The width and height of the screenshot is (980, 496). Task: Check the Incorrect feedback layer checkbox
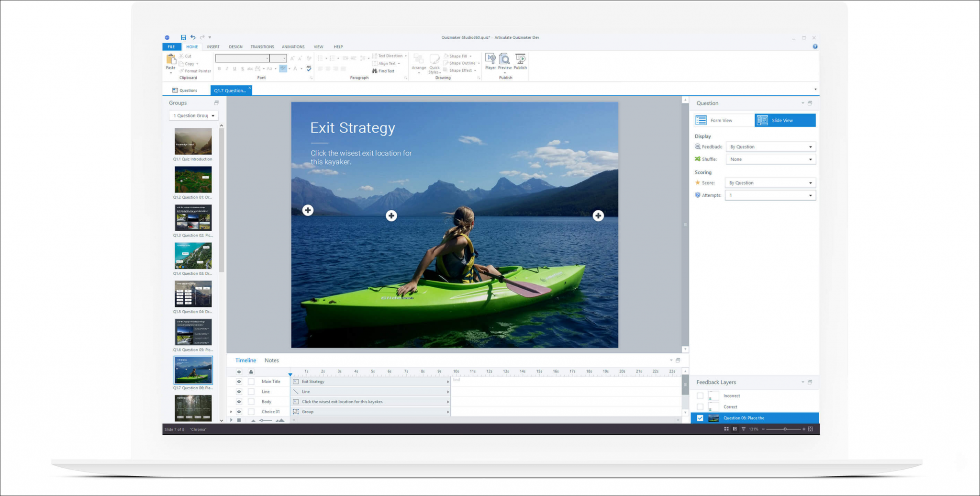click(700, 396)
